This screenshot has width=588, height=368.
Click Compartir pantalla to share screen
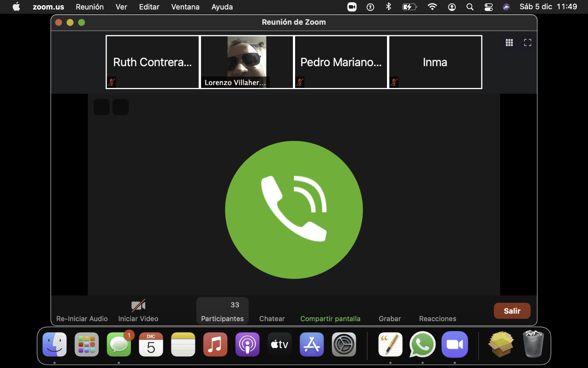[x=330, y=319]
